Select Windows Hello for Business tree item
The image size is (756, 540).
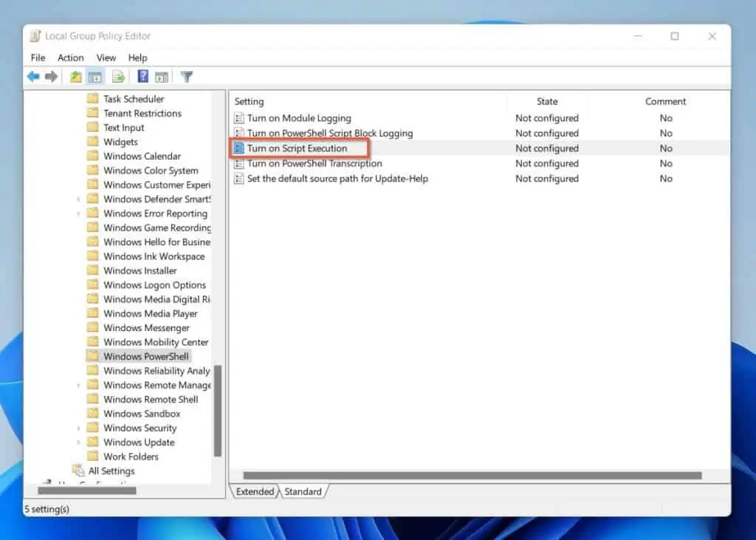[x=157, y=242]
